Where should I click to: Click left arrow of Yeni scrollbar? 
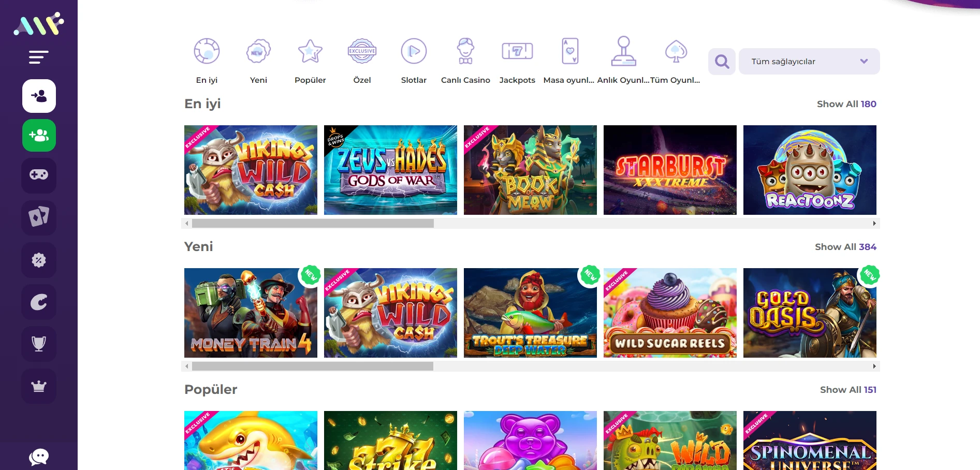click(x=187, y=366)
